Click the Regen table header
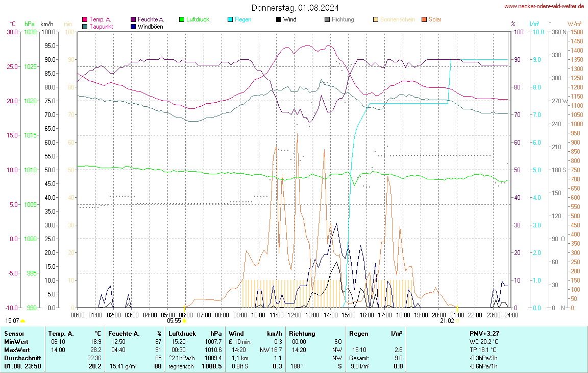Image resolution: width=588 pixels, height=373 pixels. pos(358,333)
